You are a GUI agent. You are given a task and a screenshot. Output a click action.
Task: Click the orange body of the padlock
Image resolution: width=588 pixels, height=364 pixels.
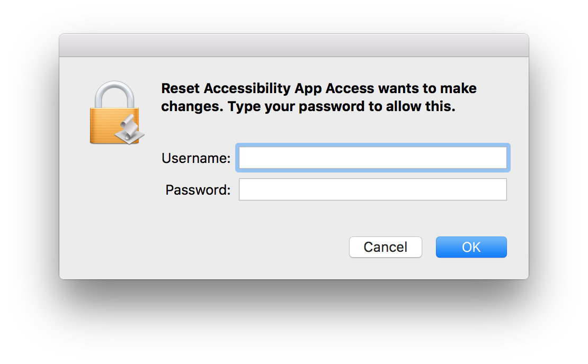pyautogui.click(x=109, y=125)
